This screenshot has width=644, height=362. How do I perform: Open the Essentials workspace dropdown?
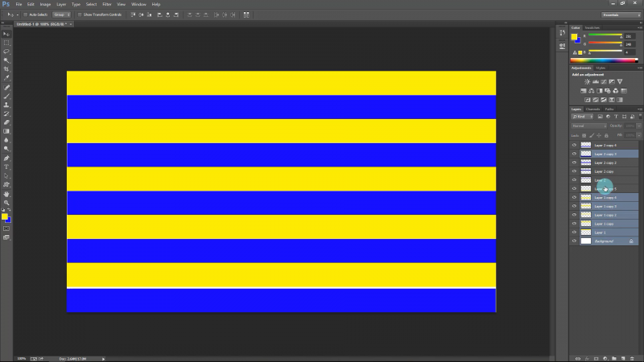click(x=621, y=14)
